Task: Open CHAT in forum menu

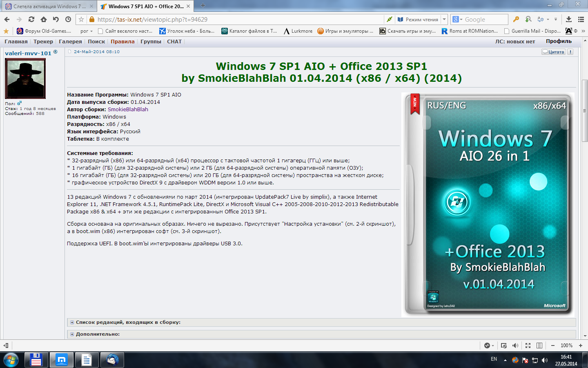Action: click(x=174, y=42)
